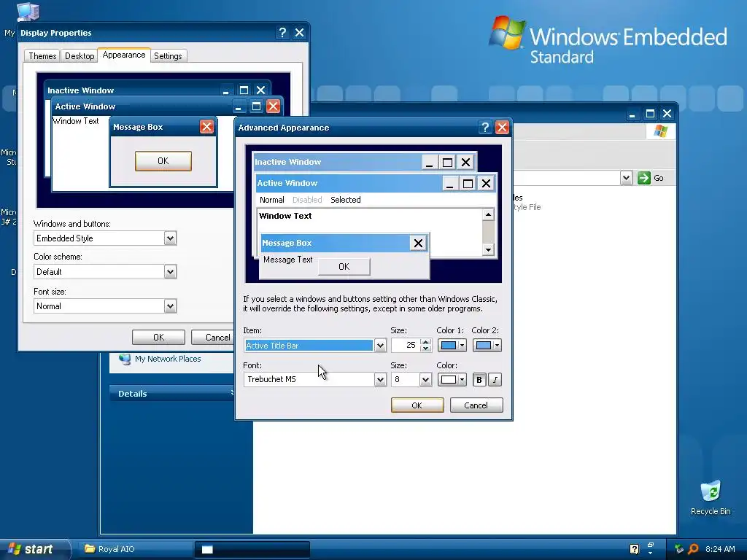Viewport: 747px width, 560px height.
Task: Open the Explorer address bar dropdown
Action: tap(626, 178)
